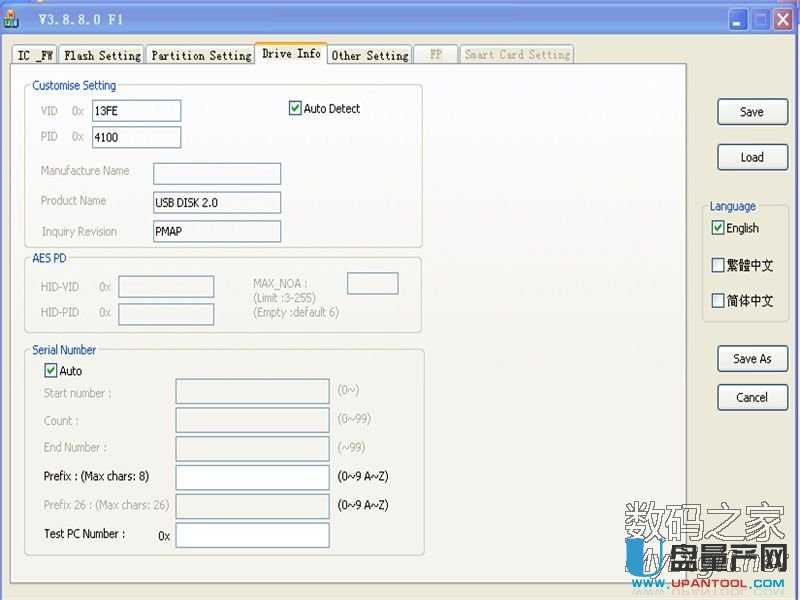This screenshot has height=600, width=800.
Task: Switch to the Other Setting tab
Action: click(x=369, y=55)
